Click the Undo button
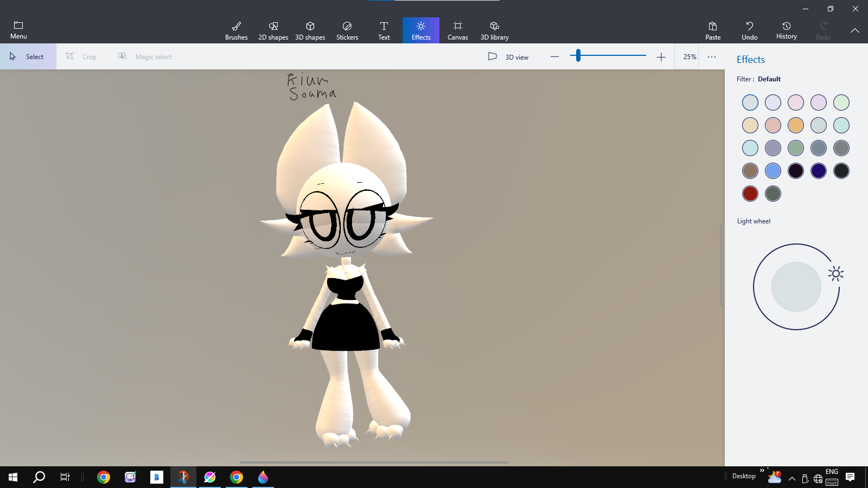This screenshot has height=488, width=868. point(749,30)
